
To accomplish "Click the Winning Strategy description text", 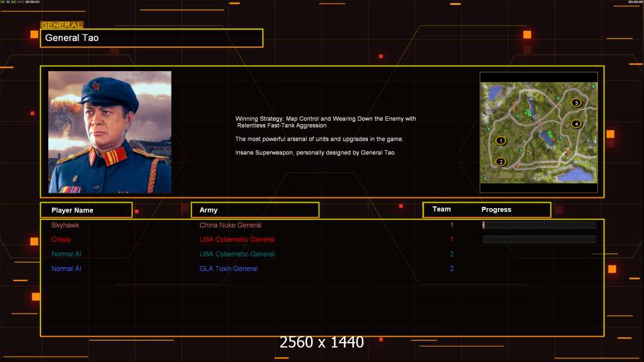I will [326, 122].
